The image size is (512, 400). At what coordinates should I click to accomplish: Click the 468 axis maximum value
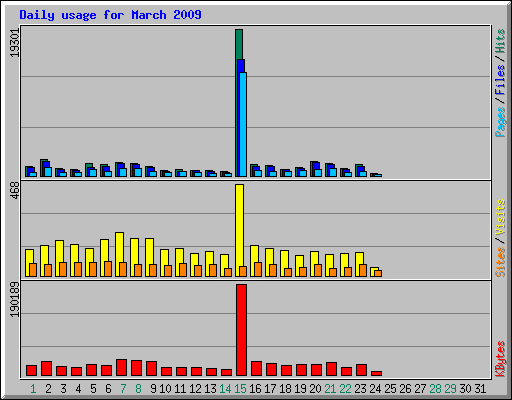coord(15,191)
